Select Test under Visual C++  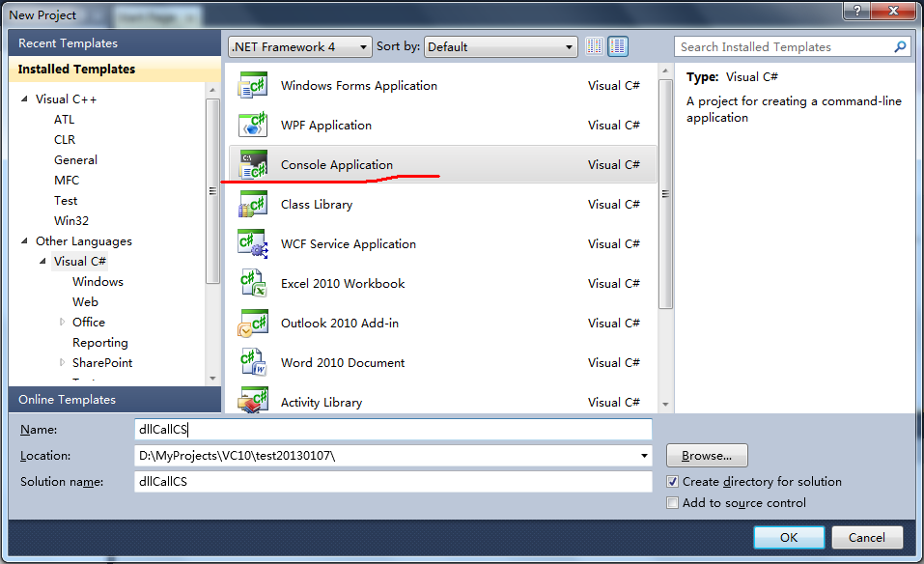[x=66, y=200]
